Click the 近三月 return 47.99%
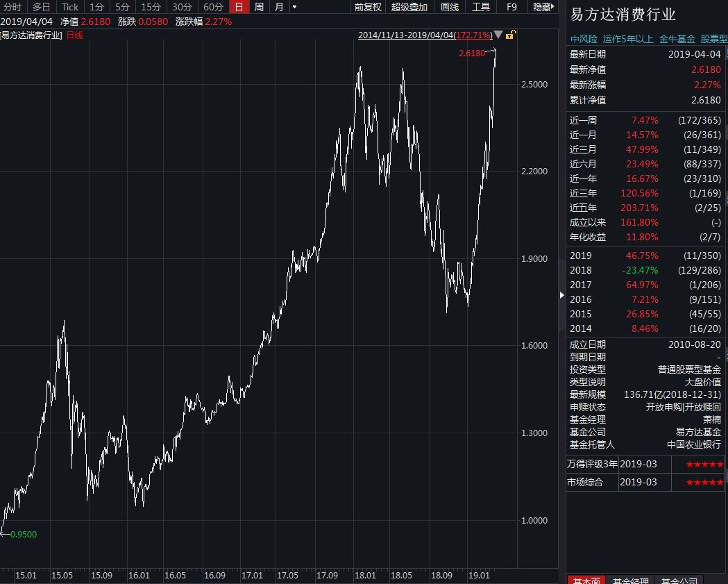 pos(642,149)
